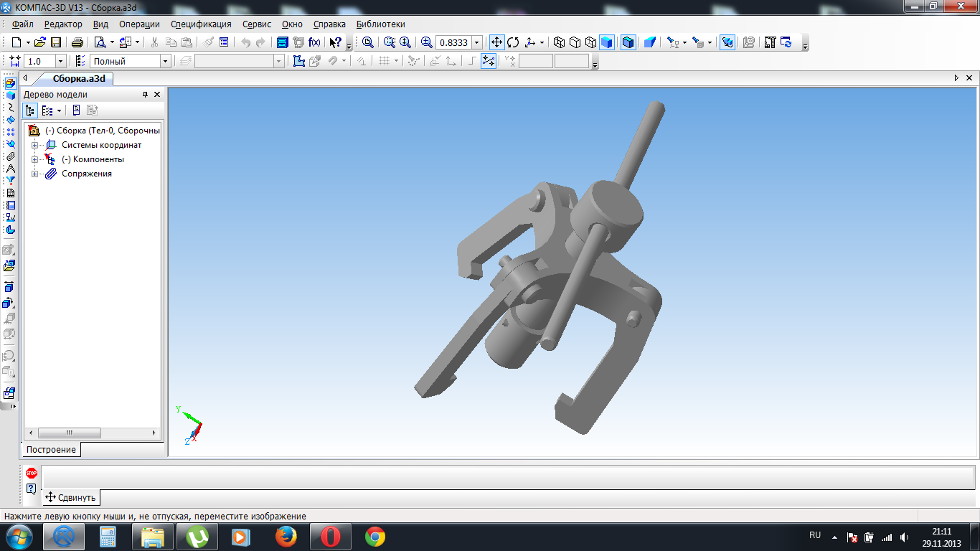Image resolution: width=980 pixels, height=551 pixels.
Task: Select the Rotate view tool
Action: (x=512, y=42)
